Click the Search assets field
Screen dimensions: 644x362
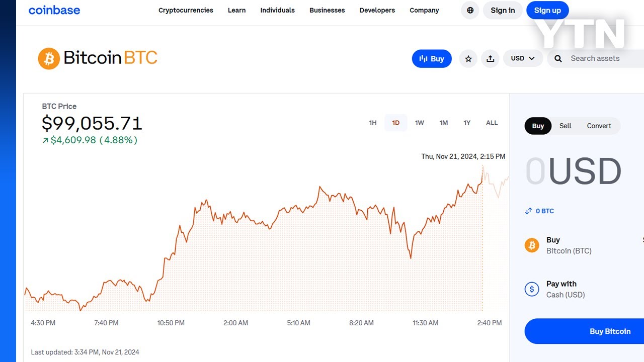click(599, 58)
